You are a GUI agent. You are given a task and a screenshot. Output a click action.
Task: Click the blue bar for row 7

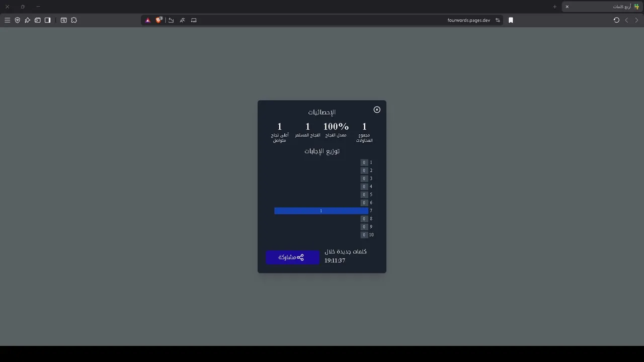click(x=321, y=211)
